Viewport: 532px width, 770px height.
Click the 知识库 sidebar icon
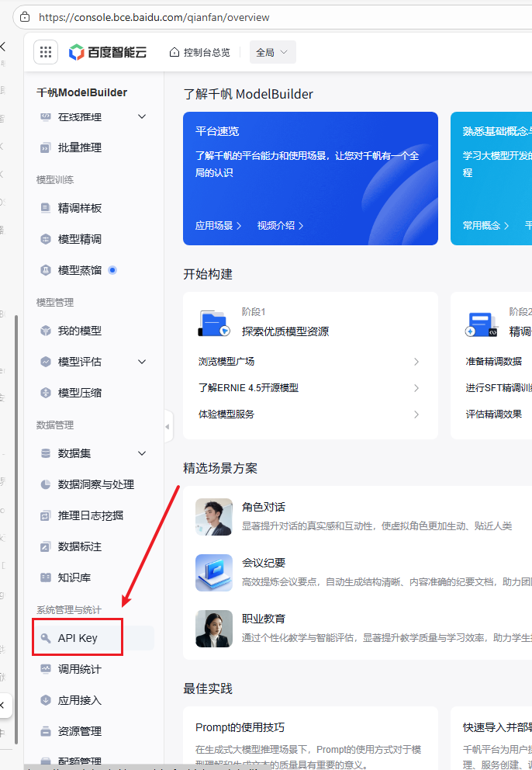[46, 577]
